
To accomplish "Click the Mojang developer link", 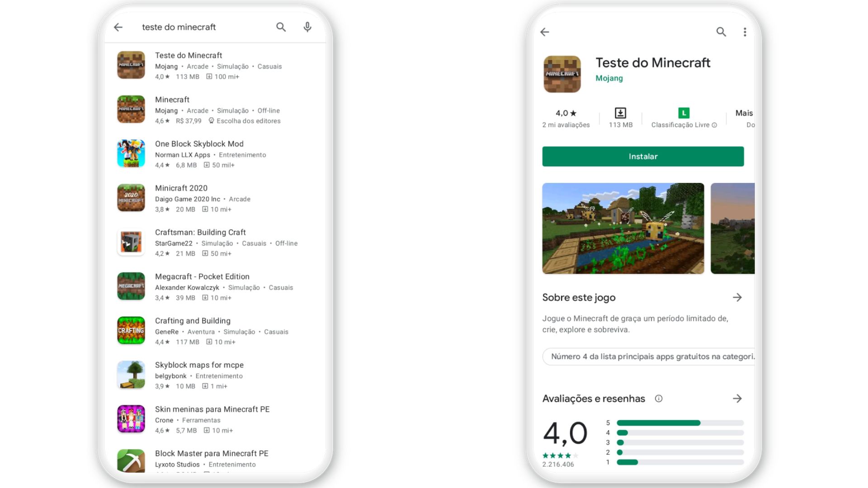I will pos(610,78).
